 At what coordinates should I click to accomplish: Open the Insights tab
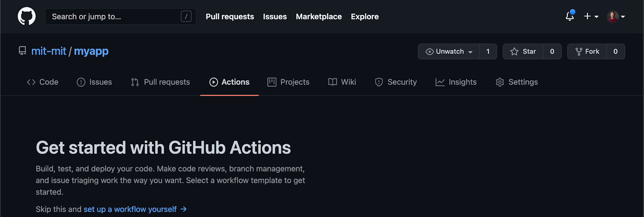(x=456, y=82)
